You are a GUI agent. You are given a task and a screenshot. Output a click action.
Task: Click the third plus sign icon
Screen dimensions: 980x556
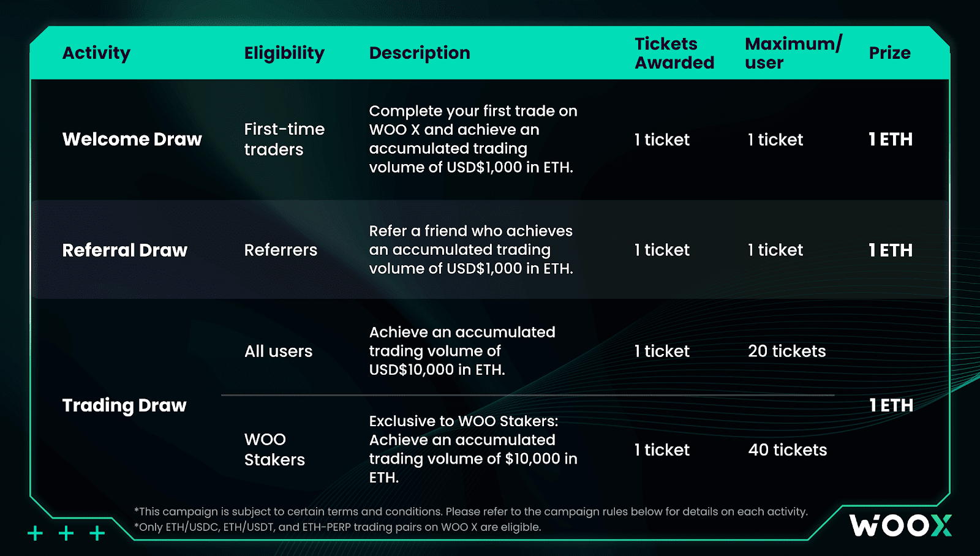pyautogui.click(x=97, y=533)
